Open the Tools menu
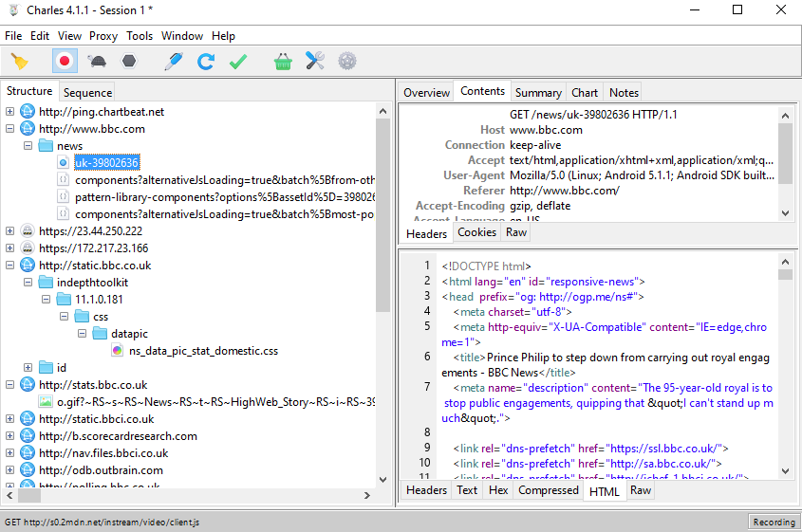The width and height of the screenshot is (802, 532). pos(140,36)
